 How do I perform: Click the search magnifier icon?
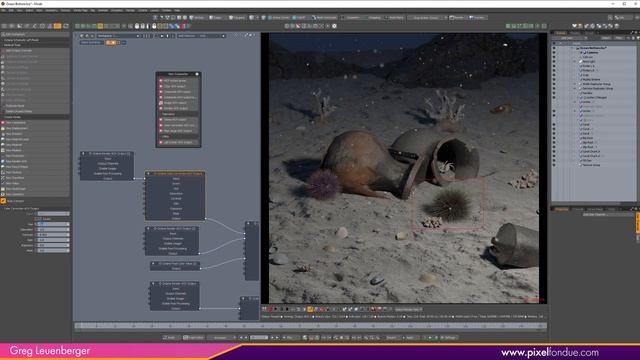[x=610, y=18]
